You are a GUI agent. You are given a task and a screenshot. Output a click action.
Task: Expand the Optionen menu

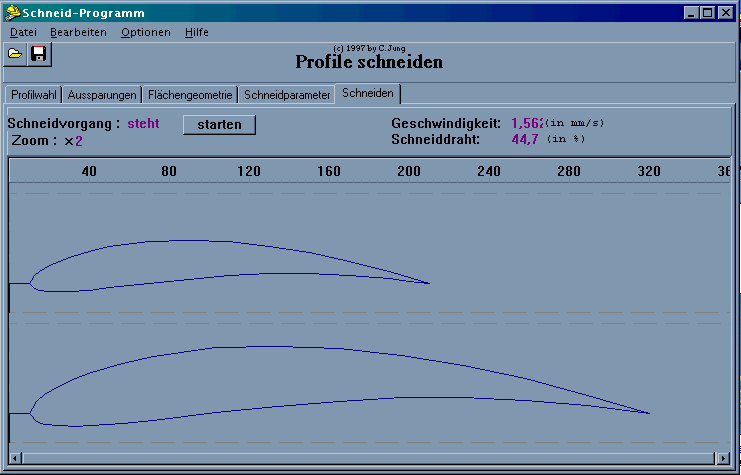pos(146,32)
